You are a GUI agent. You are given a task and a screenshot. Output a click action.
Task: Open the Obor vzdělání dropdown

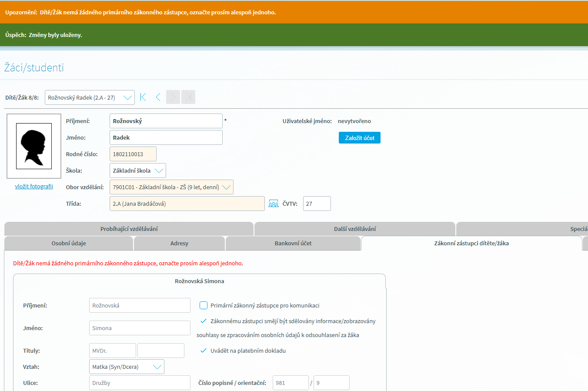[x=171, y=187]
